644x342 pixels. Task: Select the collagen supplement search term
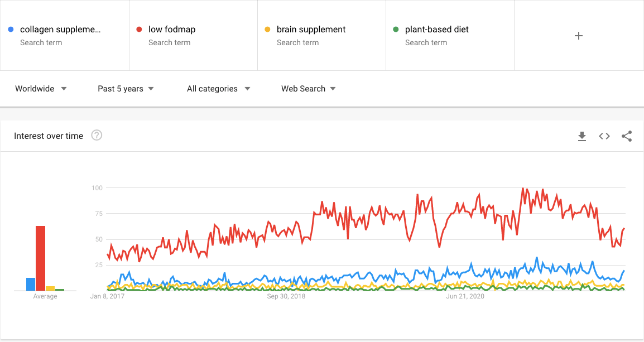pyautogui.click(x=60, y=30)
